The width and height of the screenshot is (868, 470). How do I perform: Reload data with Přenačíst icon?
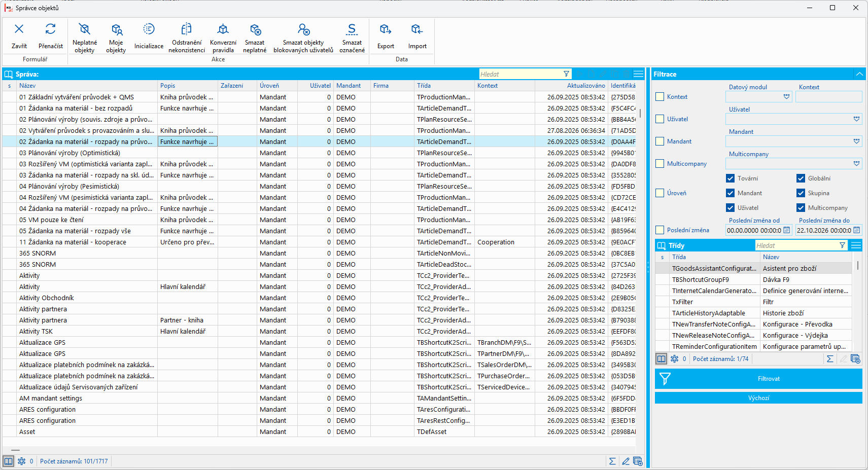click(x=51, y=29)
